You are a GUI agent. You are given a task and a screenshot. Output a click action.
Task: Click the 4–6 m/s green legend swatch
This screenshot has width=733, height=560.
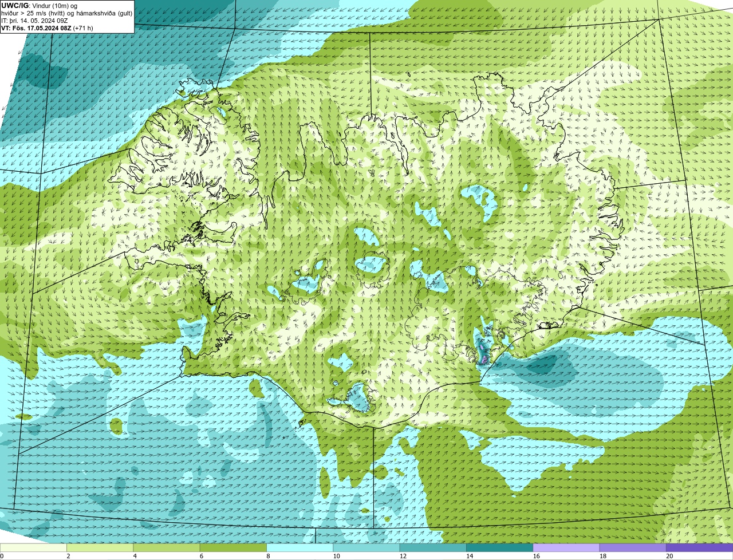(166, 547)
